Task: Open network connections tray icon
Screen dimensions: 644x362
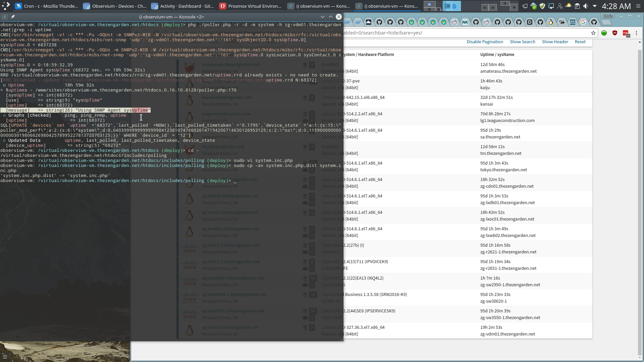Action: point(551,6)
